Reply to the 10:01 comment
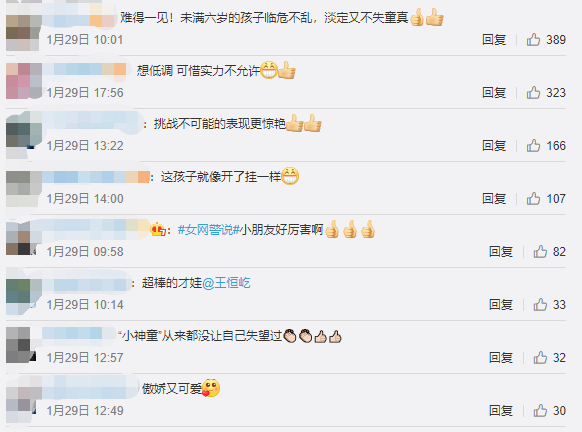The width and height of the screenshot is (582, 432). tap(494, 39)
